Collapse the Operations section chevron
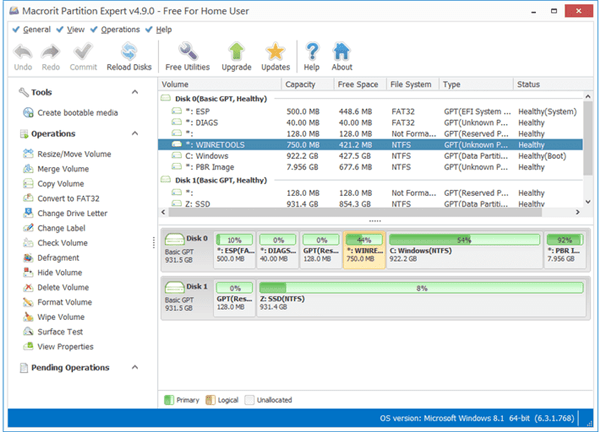 [135, 134]
